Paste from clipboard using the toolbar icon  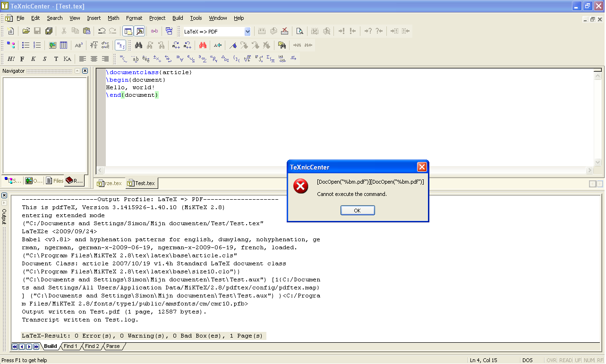tap(86, 31)
